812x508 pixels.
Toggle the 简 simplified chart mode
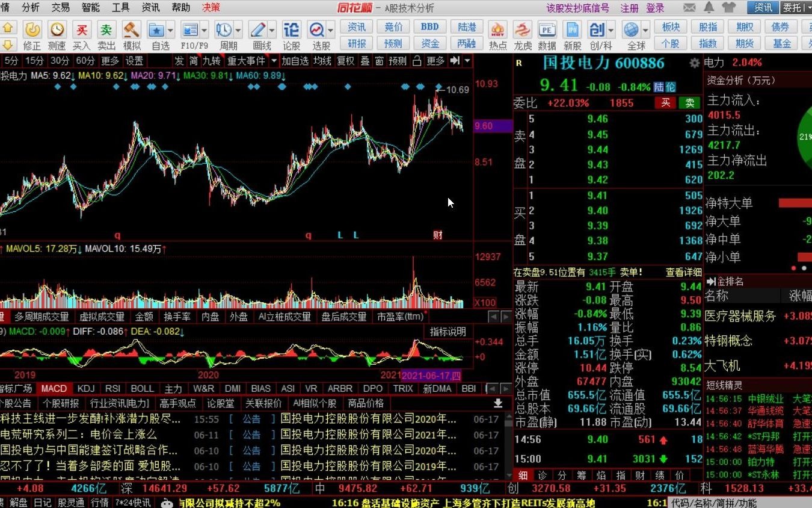(194, 61)
